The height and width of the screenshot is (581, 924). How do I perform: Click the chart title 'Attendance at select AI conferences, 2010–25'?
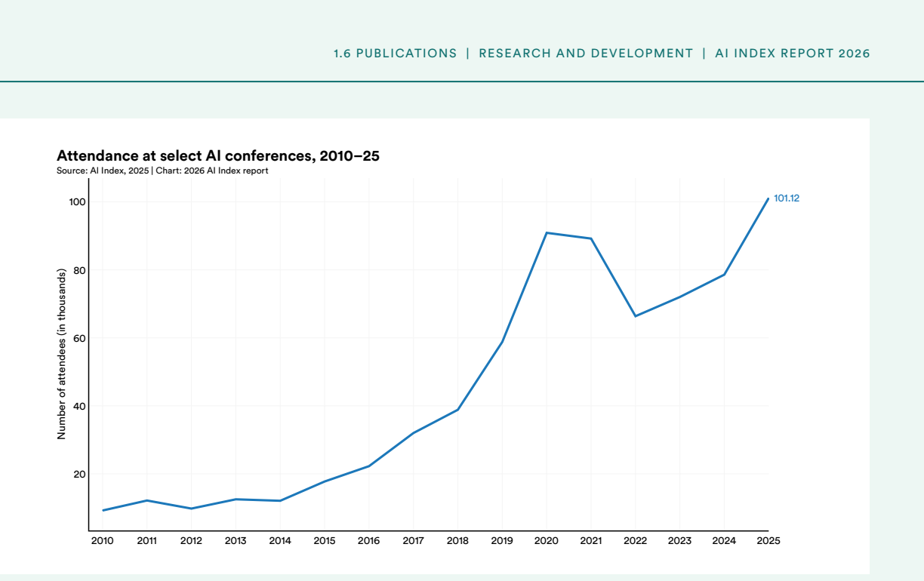click(x=218, y=156)
